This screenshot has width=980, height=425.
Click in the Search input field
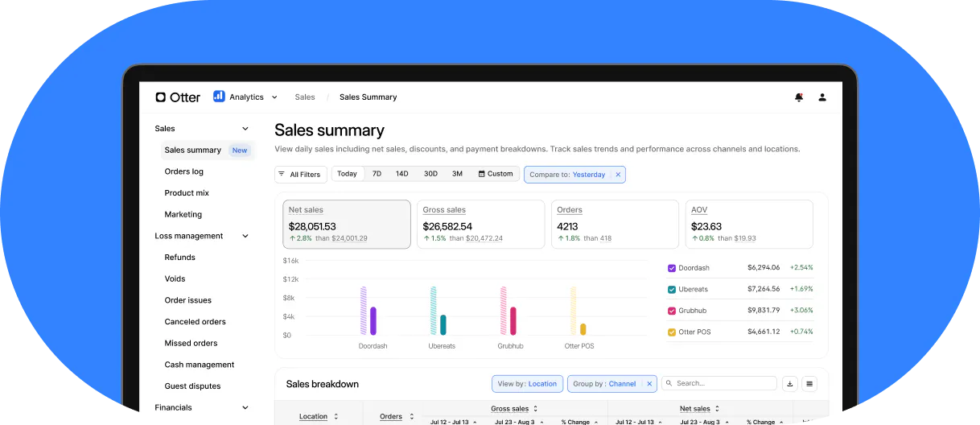tap(719, 384)
